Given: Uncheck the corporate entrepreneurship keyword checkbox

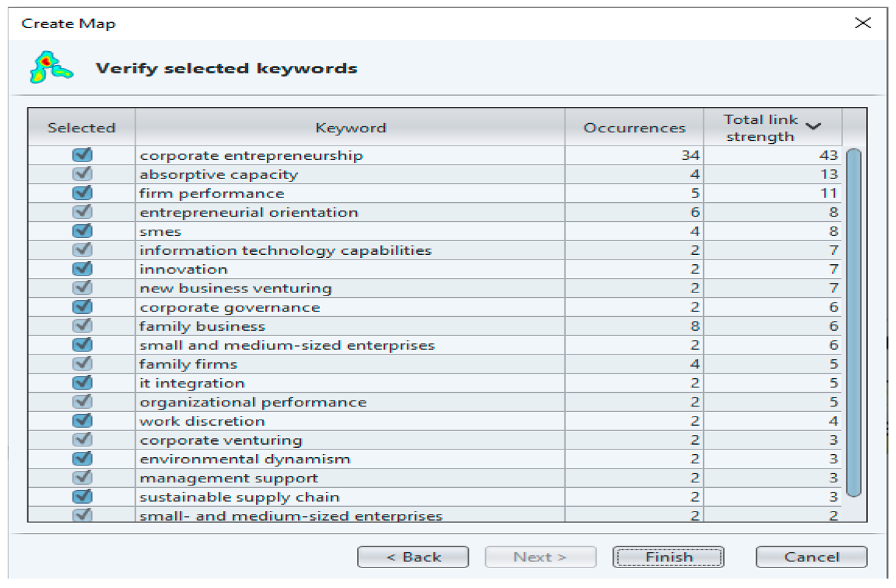Looking at the screenshot, I should pyautogui.click(x=82, y=155).
